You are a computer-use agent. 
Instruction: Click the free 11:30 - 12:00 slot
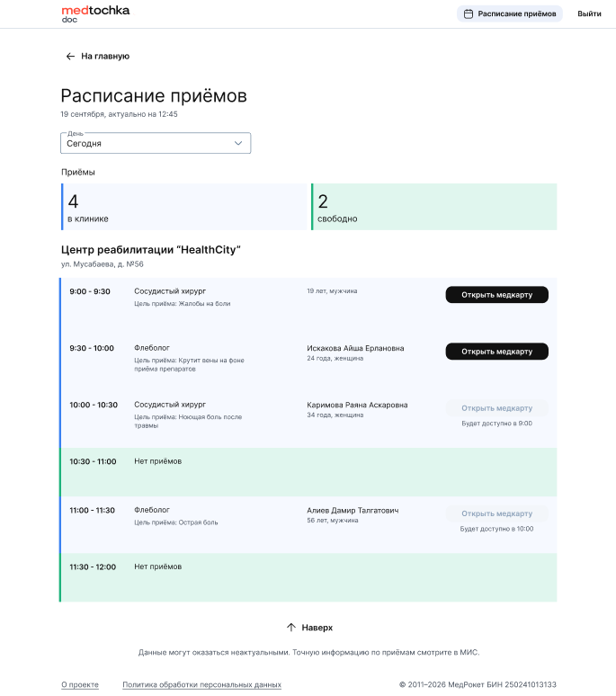308,577
